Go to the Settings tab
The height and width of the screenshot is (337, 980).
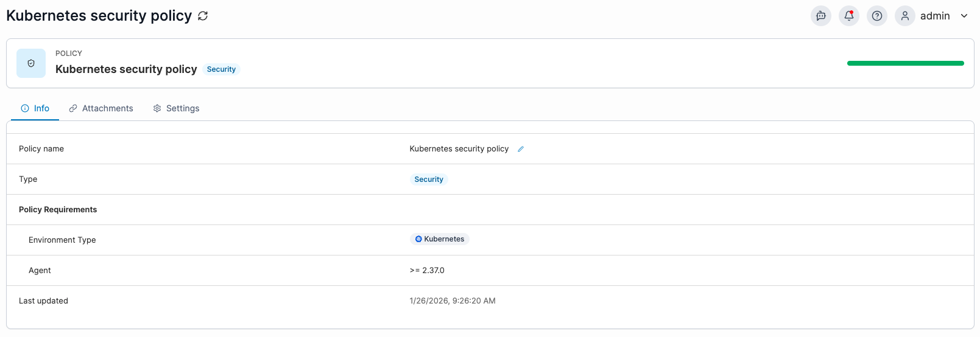(176, 108)
